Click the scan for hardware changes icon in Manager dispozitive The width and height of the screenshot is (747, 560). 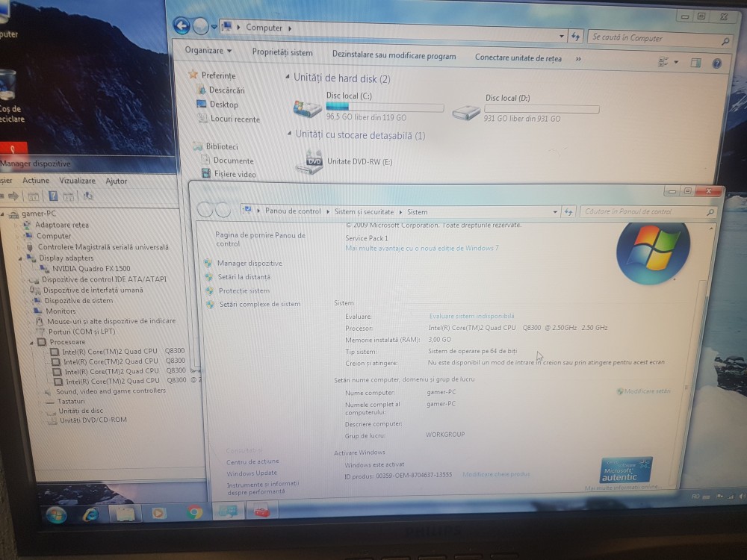tap(88, 196)
